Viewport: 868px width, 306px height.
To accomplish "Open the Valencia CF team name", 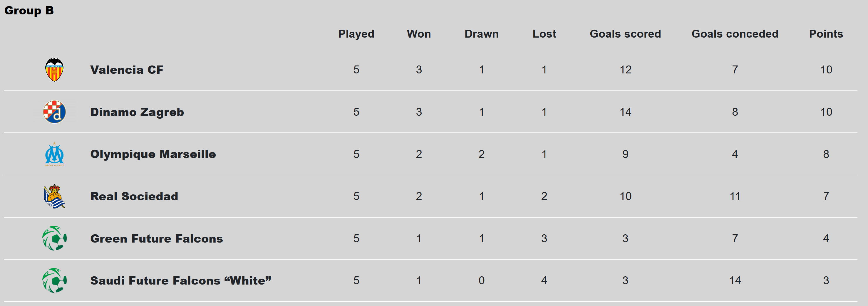I will tap(127, 70).
